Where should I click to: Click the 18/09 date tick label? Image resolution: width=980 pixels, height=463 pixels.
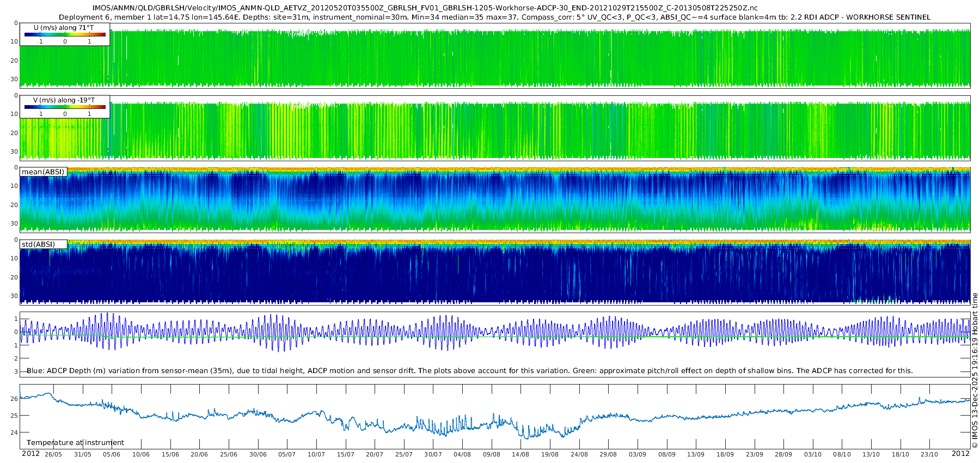[x=725, y=454]
